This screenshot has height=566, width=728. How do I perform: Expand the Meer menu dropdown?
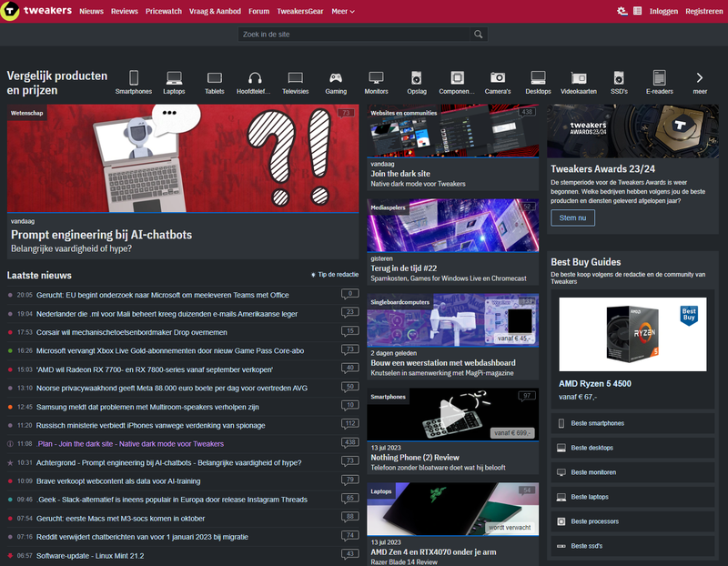tap(343, 11)
